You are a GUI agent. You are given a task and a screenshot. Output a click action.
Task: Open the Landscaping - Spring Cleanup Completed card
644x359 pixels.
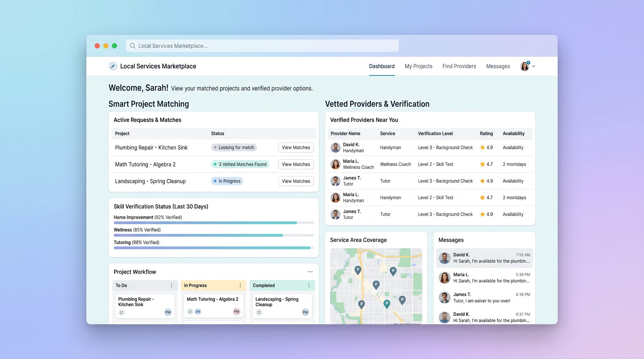tap(282, 306)
